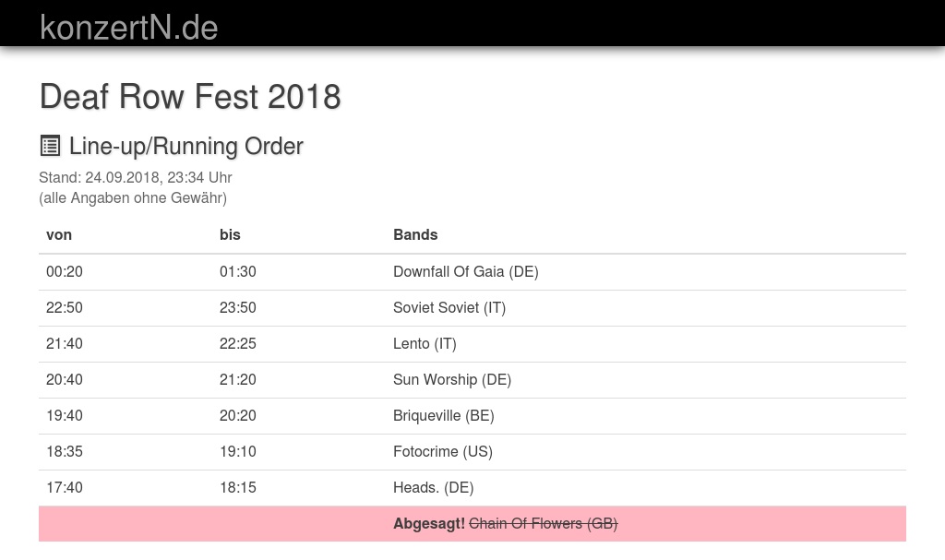Select Soviet Soviet (IT) band entry

click(x=449, y=307)
